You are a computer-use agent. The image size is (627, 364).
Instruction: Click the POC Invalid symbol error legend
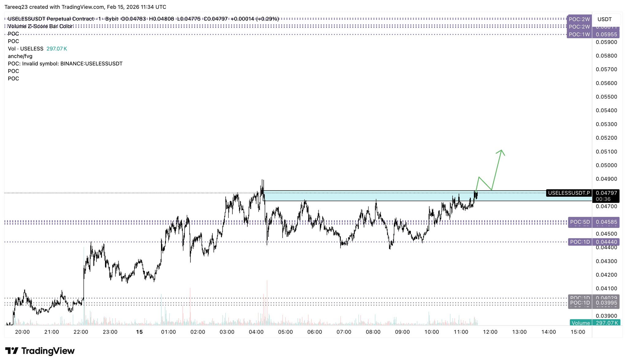click(x=65, y=64)
